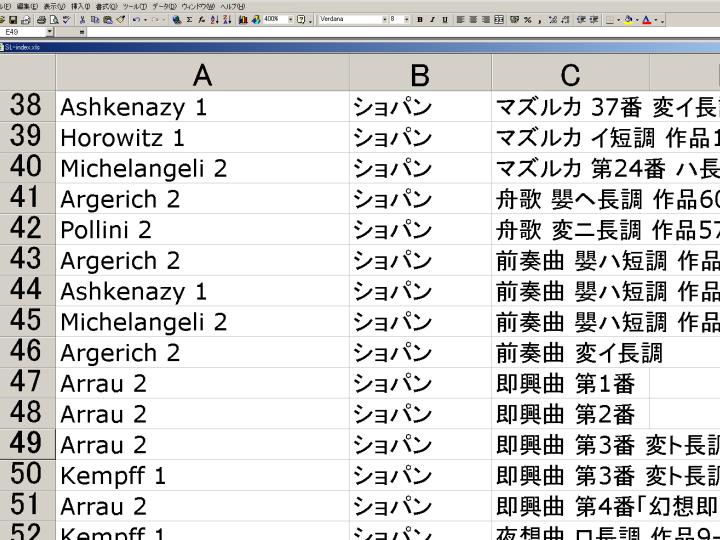Click the Borders button

610,20
